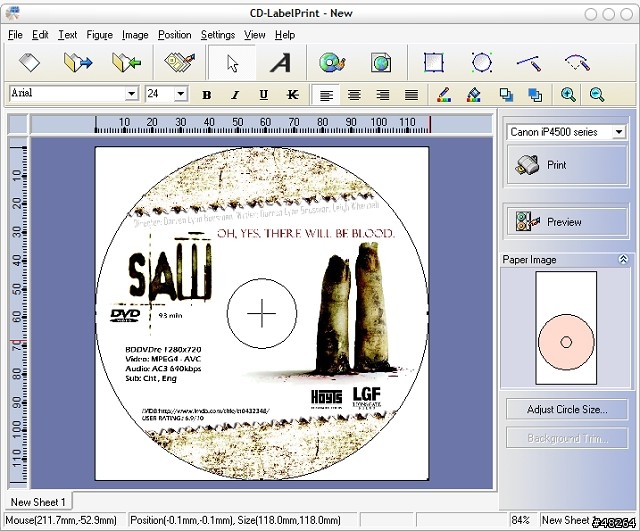This screenshot has height=531, width=640.
Task: Align text center
Action: [354, 95]
